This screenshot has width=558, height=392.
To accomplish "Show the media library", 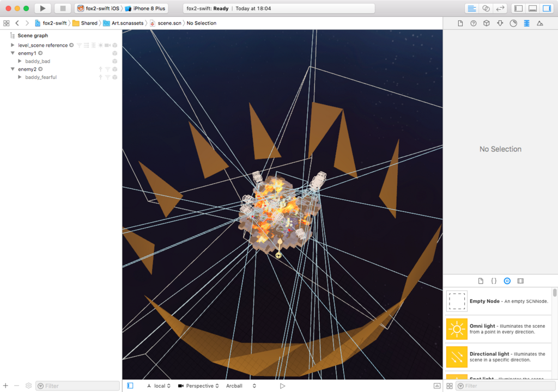I will pos(520,281).
